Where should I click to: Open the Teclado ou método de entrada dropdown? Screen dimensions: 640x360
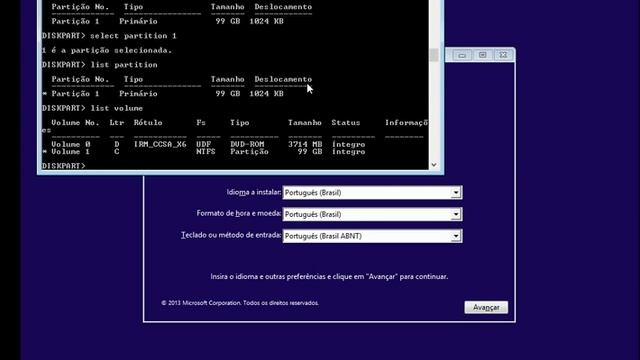click(456, 236)
